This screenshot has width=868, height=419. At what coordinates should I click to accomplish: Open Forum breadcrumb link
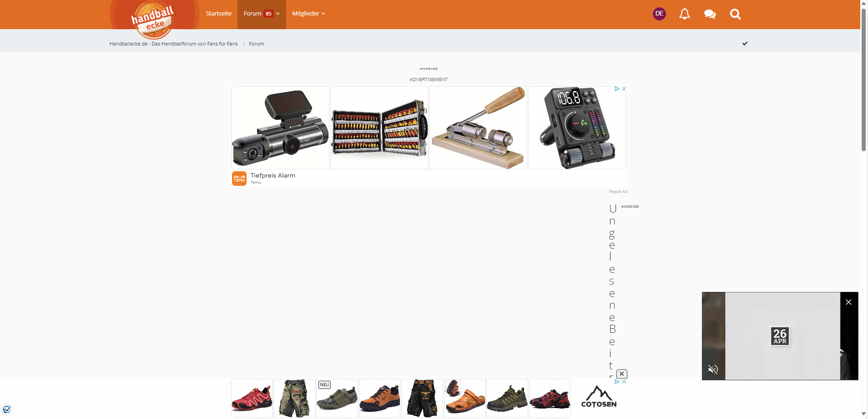click(256, 44)
